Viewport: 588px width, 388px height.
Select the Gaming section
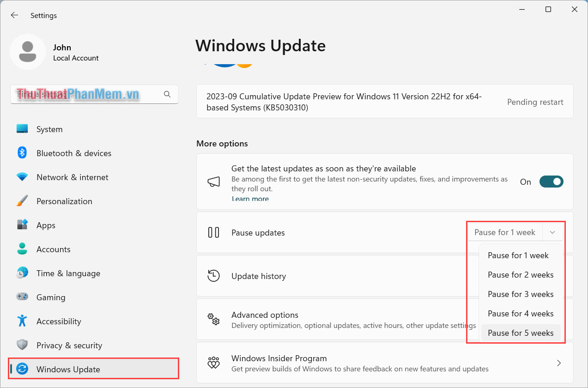pyautogui.click(x=51, y=297)
